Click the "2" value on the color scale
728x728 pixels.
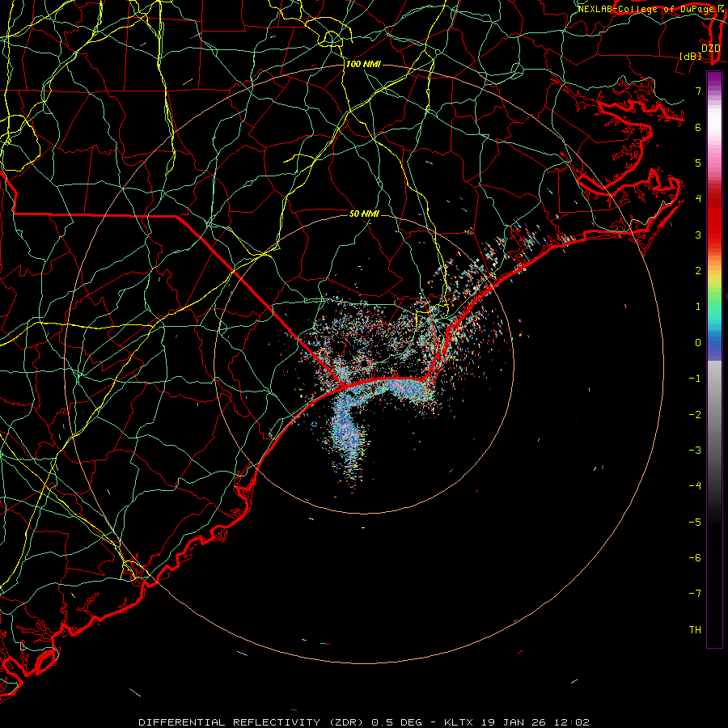(x=698, y=271)
